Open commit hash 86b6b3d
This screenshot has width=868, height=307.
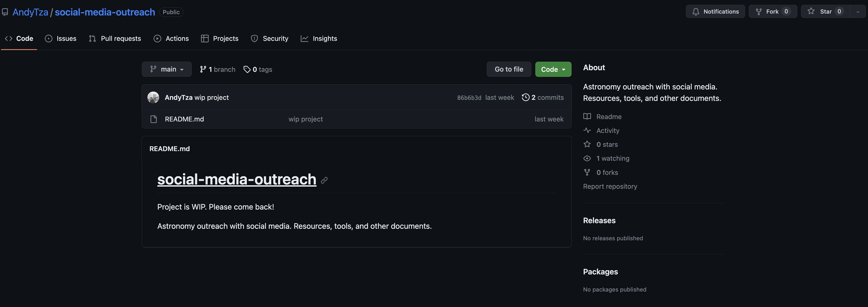469,98
